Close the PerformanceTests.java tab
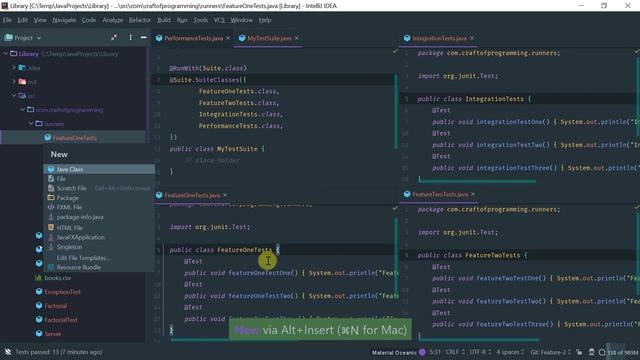Image resolution: width=640 pixels, height=360 pixels. (228, 38)
